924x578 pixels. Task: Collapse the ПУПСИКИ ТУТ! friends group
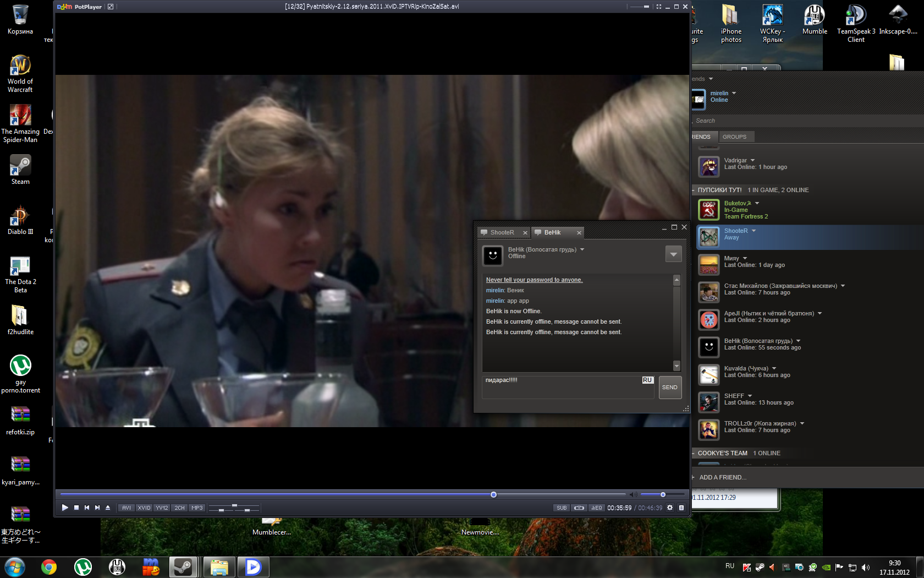(x=693, y=190)
